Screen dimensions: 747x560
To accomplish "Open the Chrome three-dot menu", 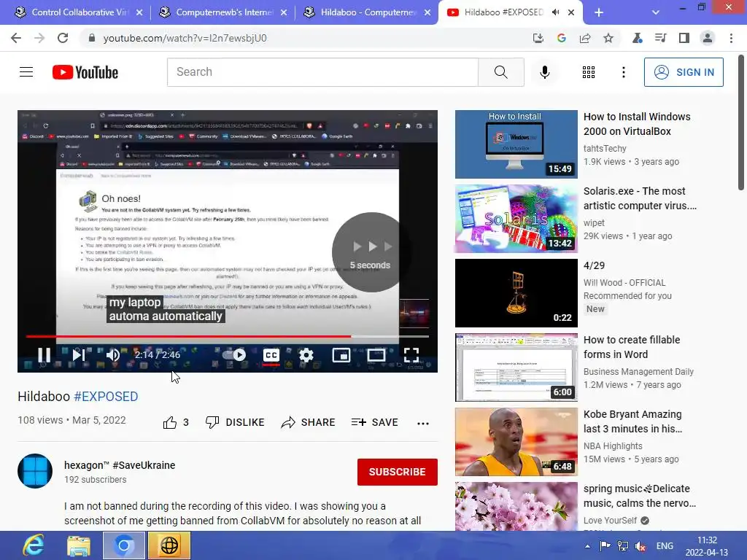I will point(731,38).
